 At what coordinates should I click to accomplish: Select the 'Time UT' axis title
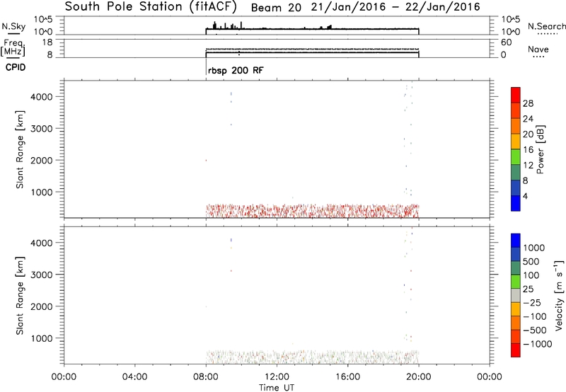(277, 388)
